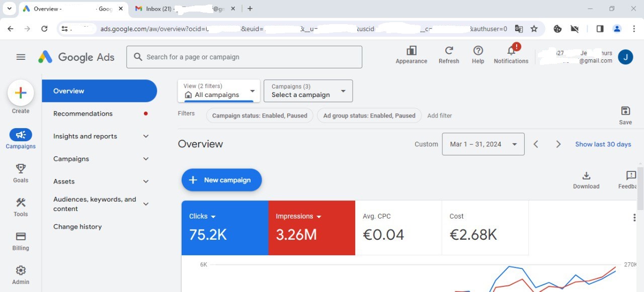Close the Gmail Inbox tab
The height and width of the screenshot is (292, 644).
233,9
